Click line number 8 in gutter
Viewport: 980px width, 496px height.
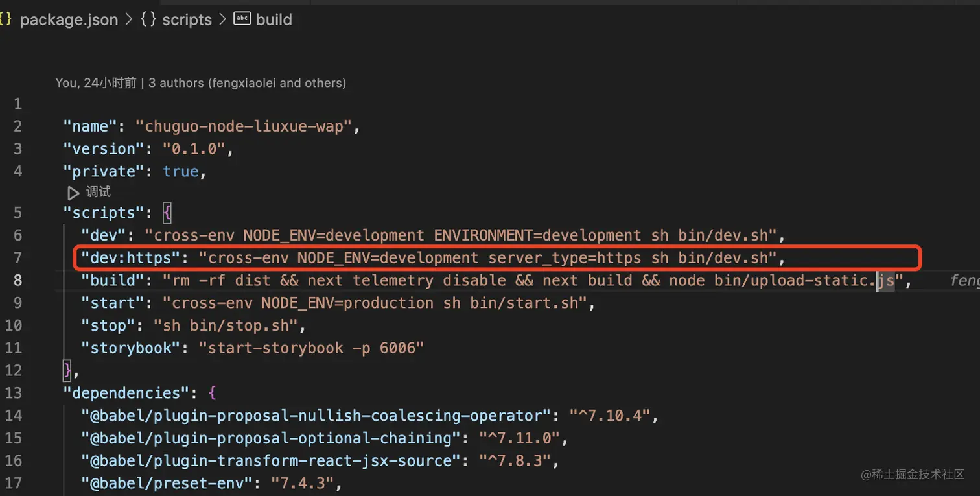17,280
